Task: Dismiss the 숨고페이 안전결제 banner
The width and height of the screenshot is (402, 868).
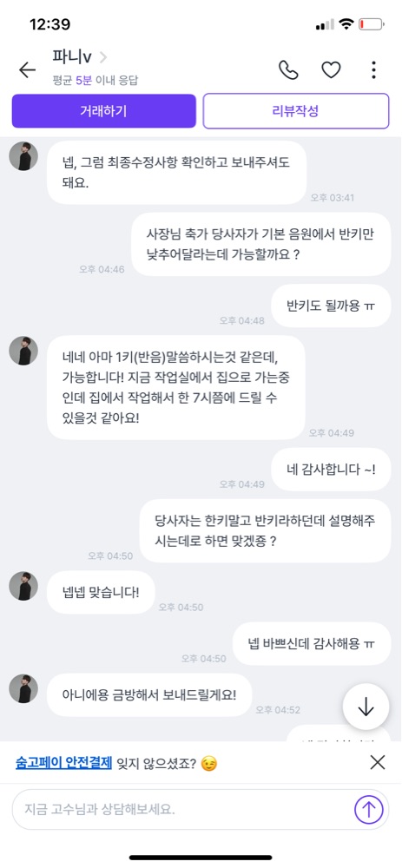Action: pyautogui.click(x=378, y=762)
